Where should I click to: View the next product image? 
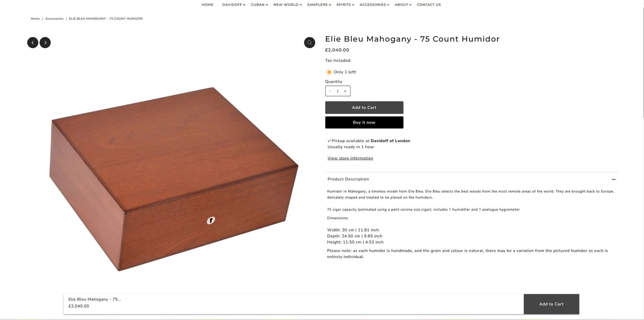pyautogui.click(x=45, y=42)
